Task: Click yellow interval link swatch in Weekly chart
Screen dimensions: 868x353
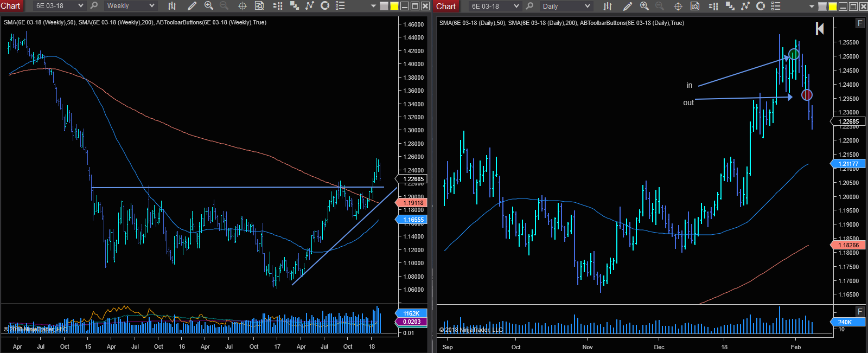Action: 394,7
